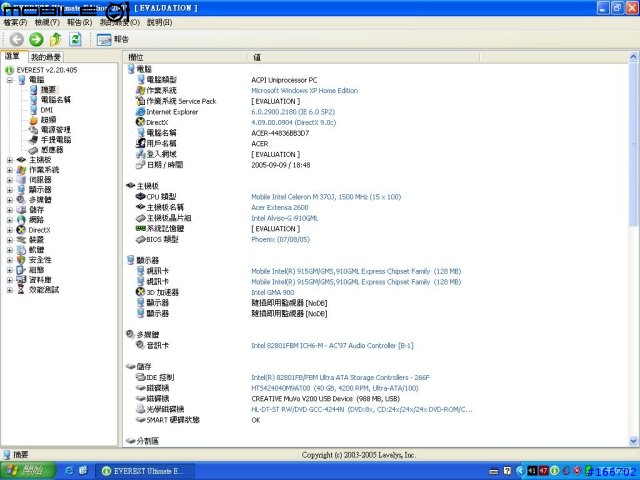Click the 值 value column header

pos(363,58)
